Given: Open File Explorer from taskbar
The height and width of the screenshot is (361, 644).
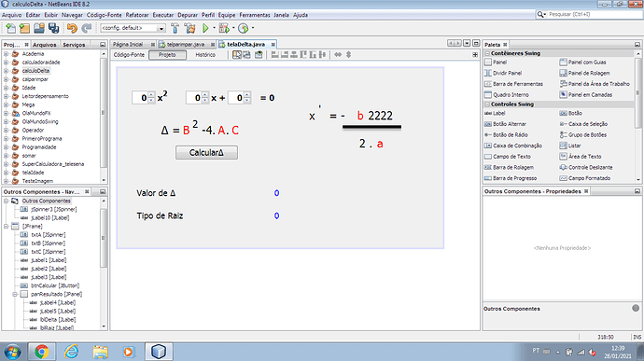Looking at the screenshot, I should [100, 352].
